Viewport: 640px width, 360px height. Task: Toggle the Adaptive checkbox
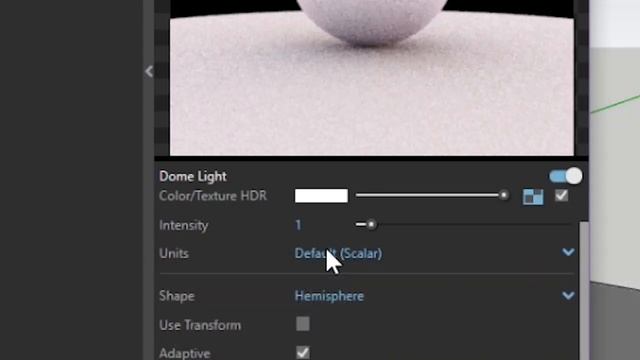tap(303, 353)
